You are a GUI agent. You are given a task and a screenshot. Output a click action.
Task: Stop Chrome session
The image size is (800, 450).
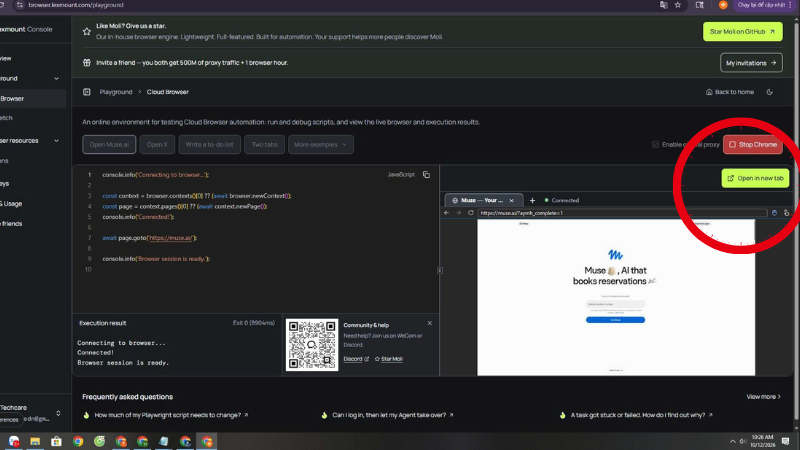[753, 144]
